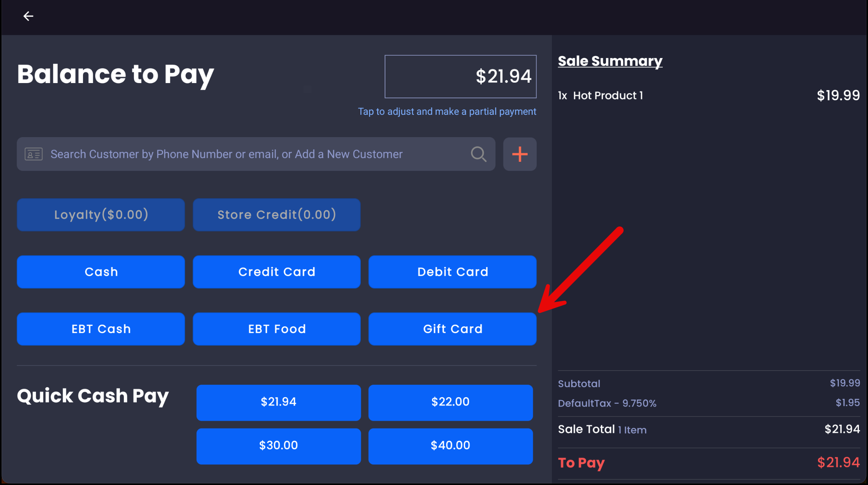Select the $40.00 quick cash option
Screen dimensions: 868x485
coord(450,446)
